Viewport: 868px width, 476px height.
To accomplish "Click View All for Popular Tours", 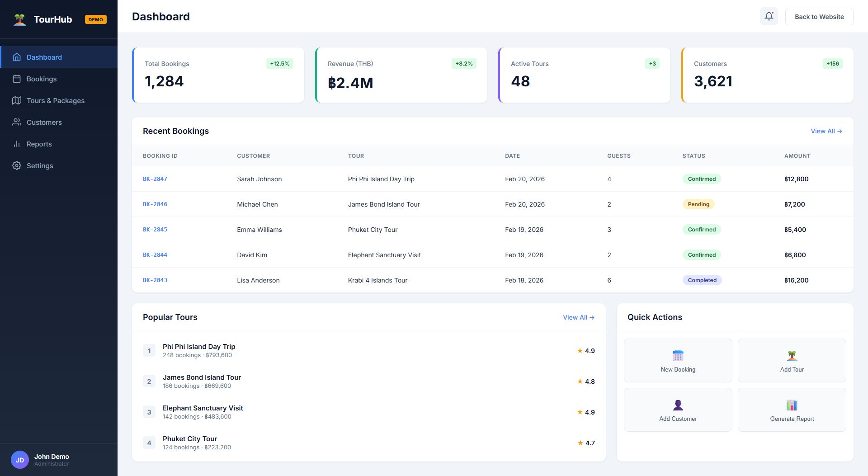I will [579, 317].
